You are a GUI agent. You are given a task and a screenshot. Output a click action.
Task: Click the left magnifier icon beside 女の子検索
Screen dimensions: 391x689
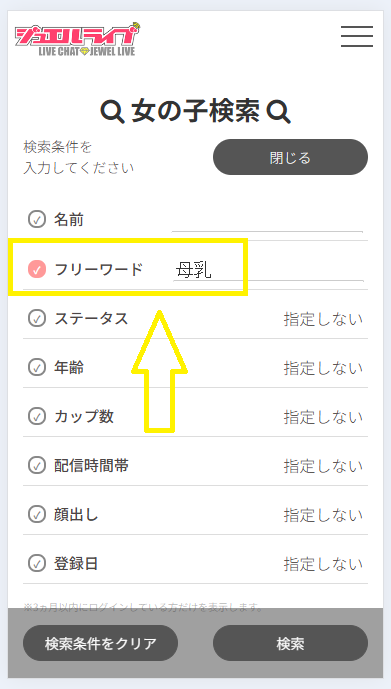(x=112, y=112)
